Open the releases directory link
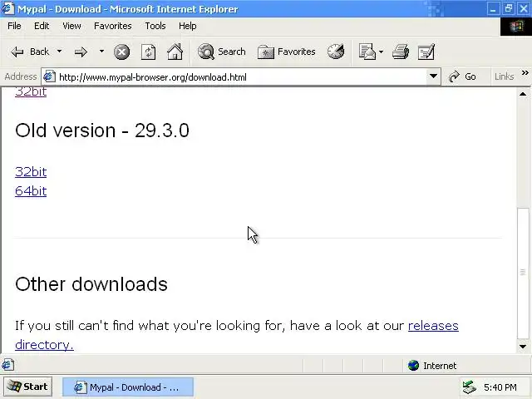 [433, 326]
